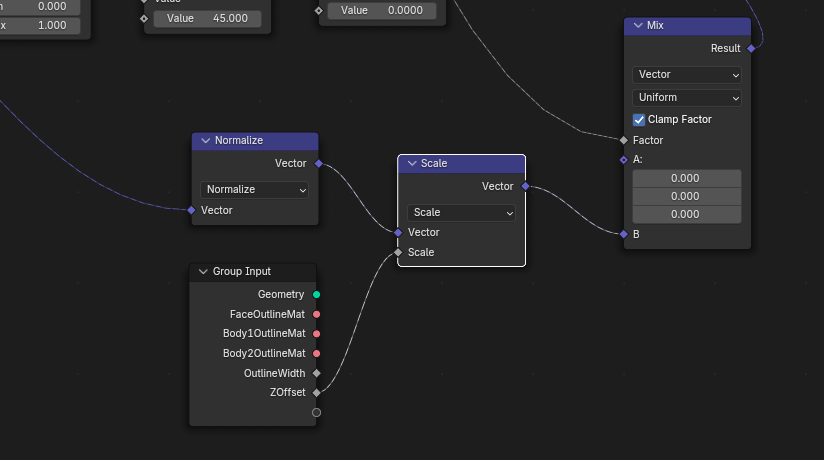This screenshot has width=824, height=460.
Task: Click the Normalize node Vector output socket
Action: (x=318, y=163)
